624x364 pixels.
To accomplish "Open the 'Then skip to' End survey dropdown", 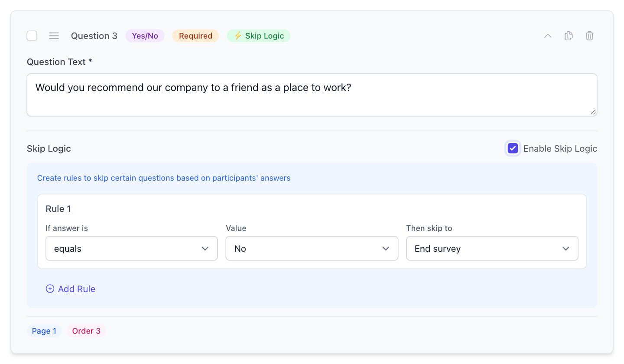I will tap(492, 248).
